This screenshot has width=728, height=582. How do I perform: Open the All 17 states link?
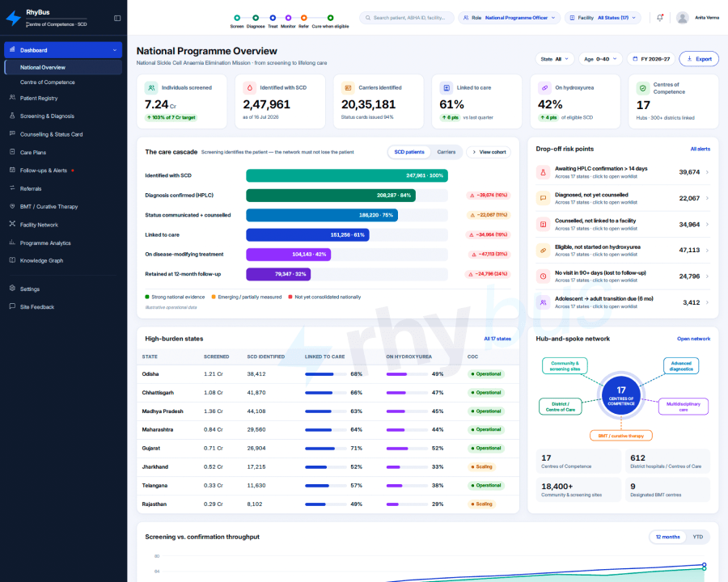[x=497, y=339]
